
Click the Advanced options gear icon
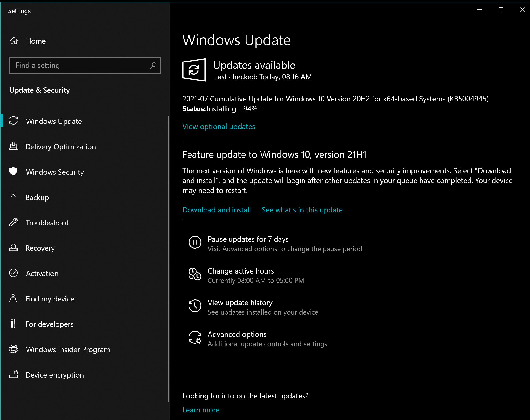click(x=195, y=337)
